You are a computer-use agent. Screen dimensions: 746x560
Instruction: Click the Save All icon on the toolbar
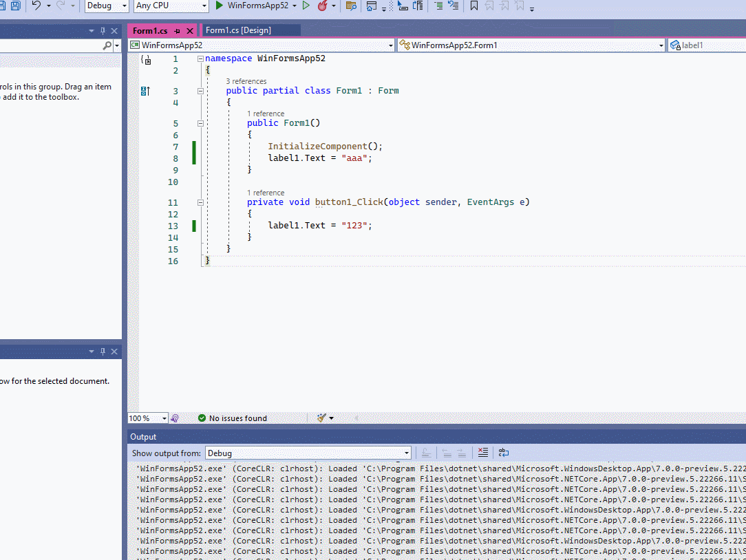click(15, 6)
